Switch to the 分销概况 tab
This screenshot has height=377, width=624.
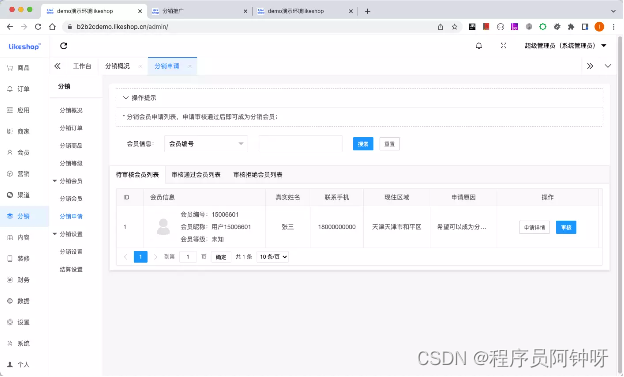(x=117, y=66)
